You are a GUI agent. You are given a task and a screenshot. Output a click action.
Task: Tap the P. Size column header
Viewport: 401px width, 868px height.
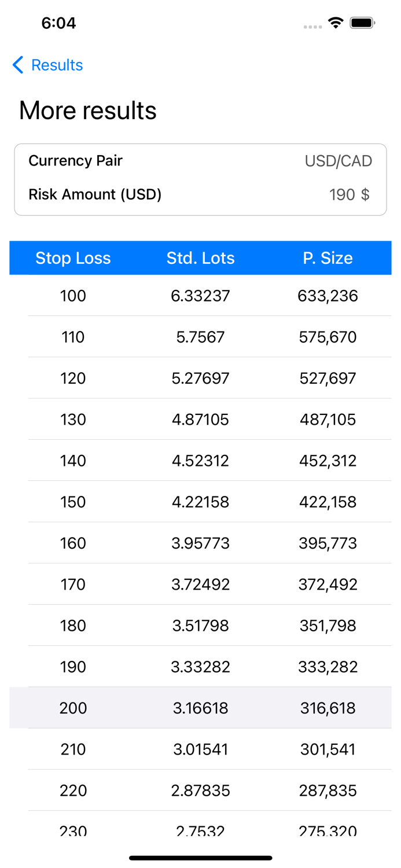[327, 258]
